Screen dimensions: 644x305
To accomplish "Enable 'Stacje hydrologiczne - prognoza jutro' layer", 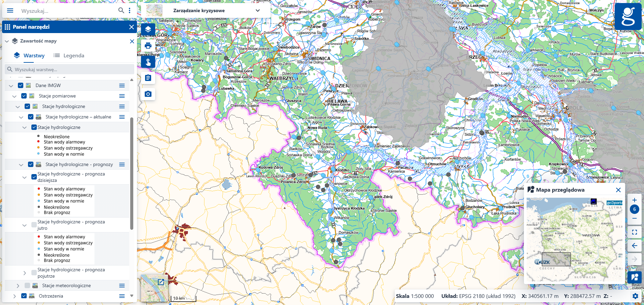I will click(x=33, y=225).
